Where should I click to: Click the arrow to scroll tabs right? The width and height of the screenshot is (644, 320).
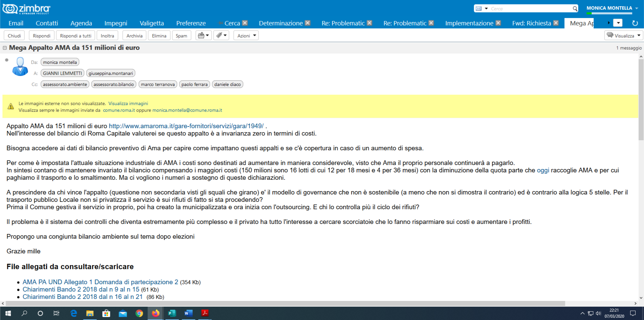tap(608, 23)
